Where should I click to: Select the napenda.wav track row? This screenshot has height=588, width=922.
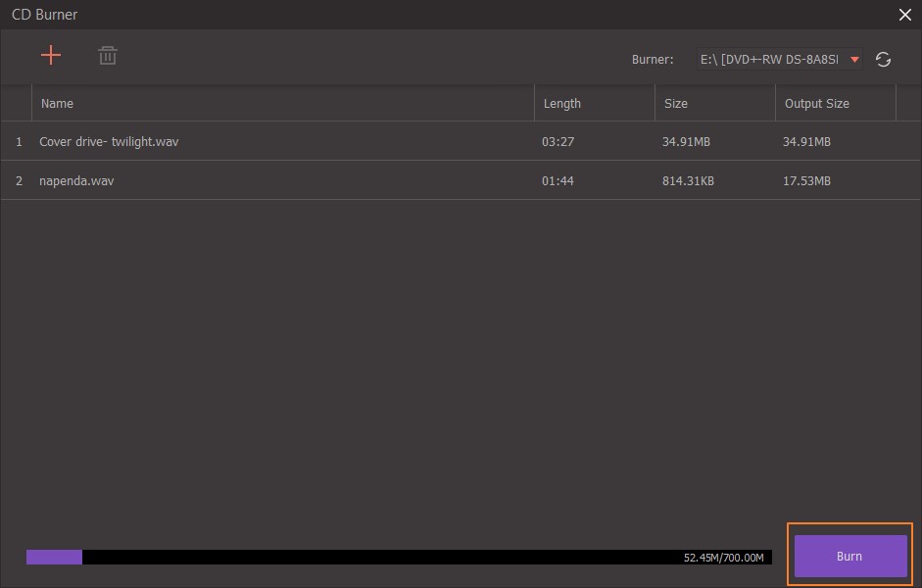pyautogui.click(x=461, y=180)
